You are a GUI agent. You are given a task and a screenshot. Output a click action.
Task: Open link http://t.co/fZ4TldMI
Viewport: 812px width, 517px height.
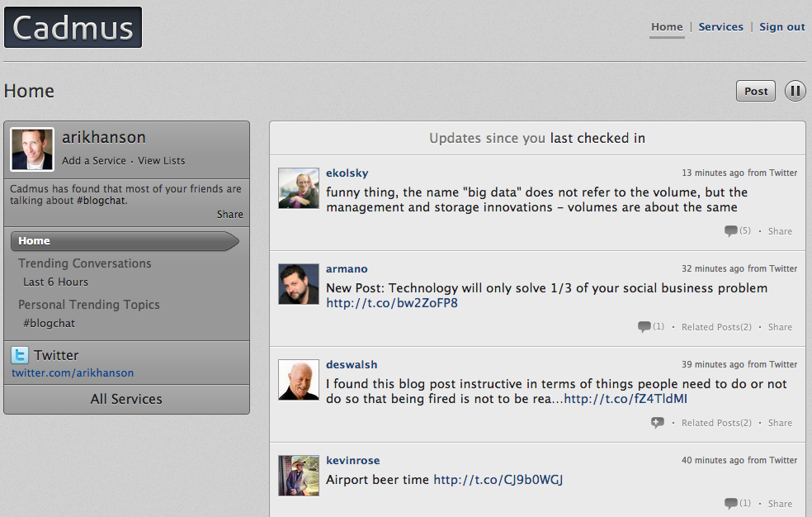click(626, 399)
